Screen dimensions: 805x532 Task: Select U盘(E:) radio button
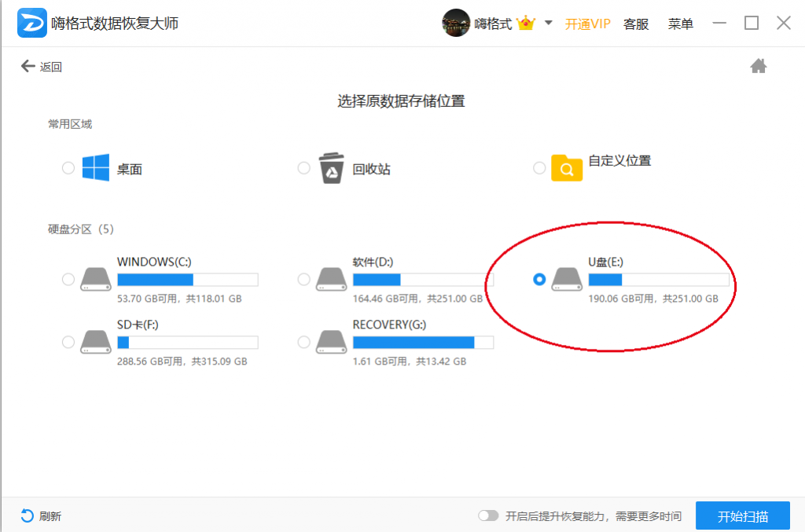[539, 280]
